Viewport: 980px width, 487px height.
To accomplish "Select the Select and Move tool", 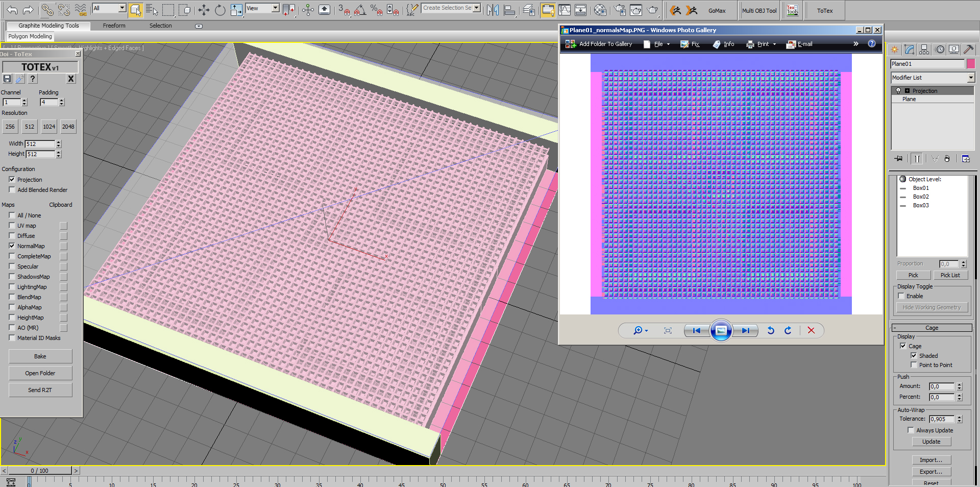I will pos(204,10).
